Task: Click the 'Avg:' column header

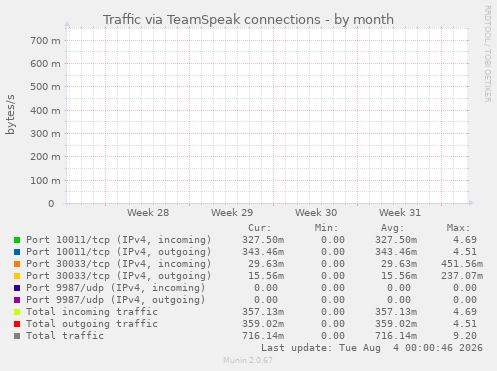Action: (392, 228)
